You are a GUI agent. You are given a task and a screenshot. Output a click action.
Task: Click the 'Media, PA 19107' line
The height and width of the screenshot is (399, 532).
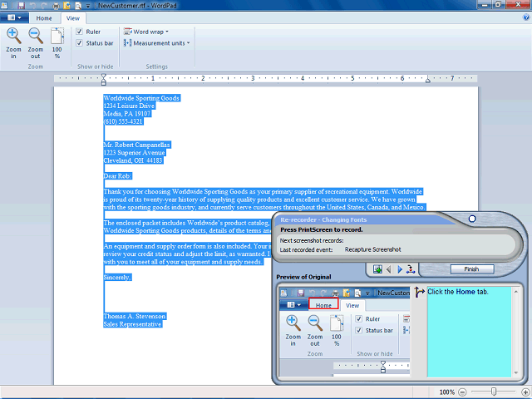point(127,114)
